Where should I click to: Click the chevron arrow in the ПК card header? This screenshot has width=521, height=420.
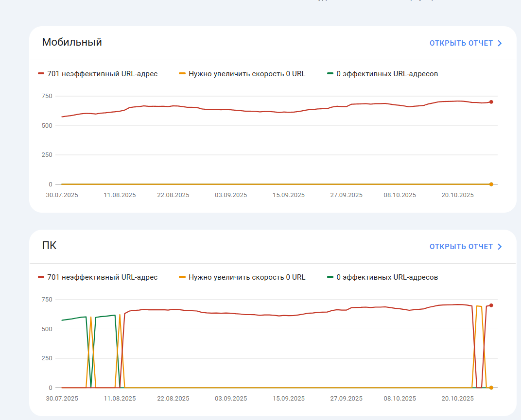pyautogui.click(x=500, y=247)
